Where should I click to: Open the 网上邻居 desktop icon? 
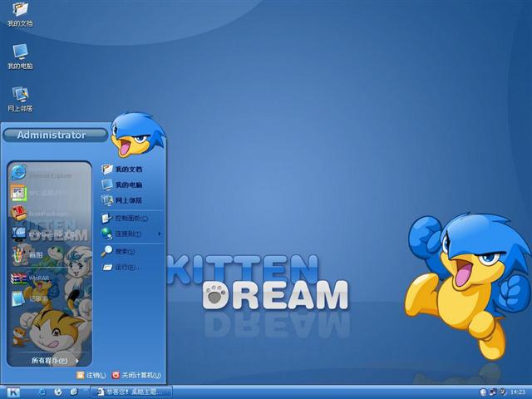(20, 100)
